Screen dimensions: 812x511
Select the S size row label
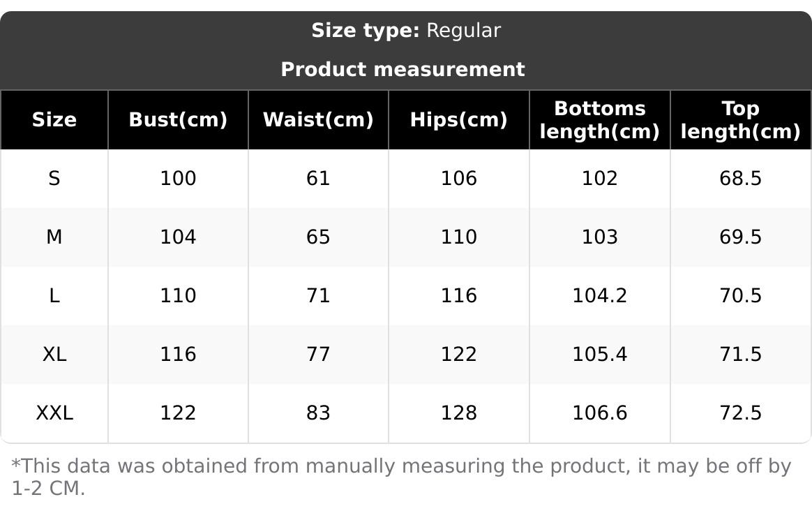click(54, 179)
